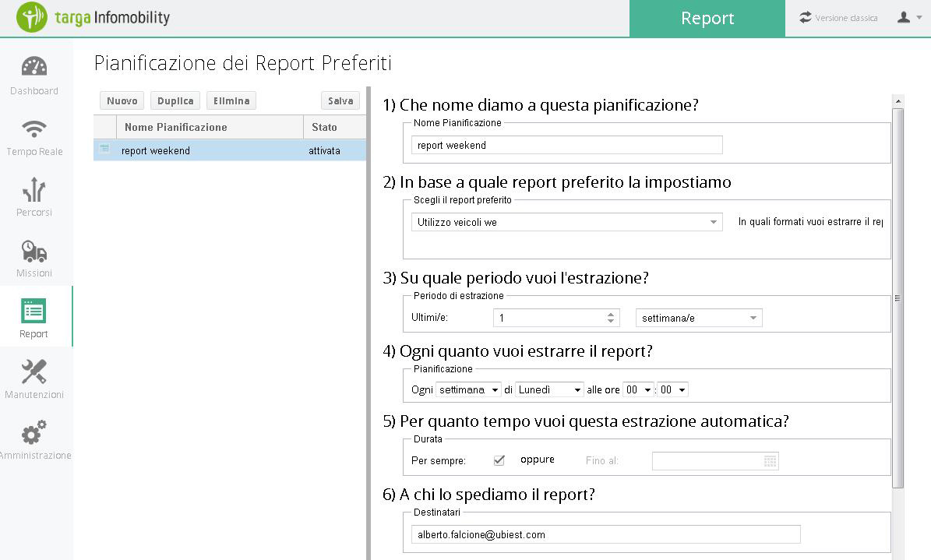Click the targa Infomobility logo icon
The height and width of the screenshot is (560, 931).
[31, 17]
